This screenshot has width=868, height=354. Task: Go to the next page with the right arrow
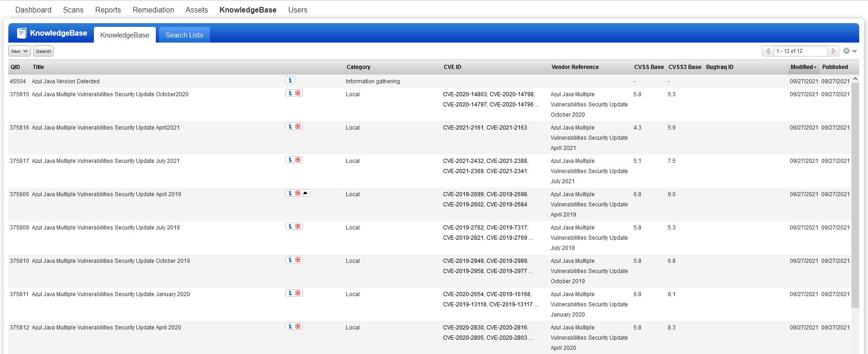833,51
